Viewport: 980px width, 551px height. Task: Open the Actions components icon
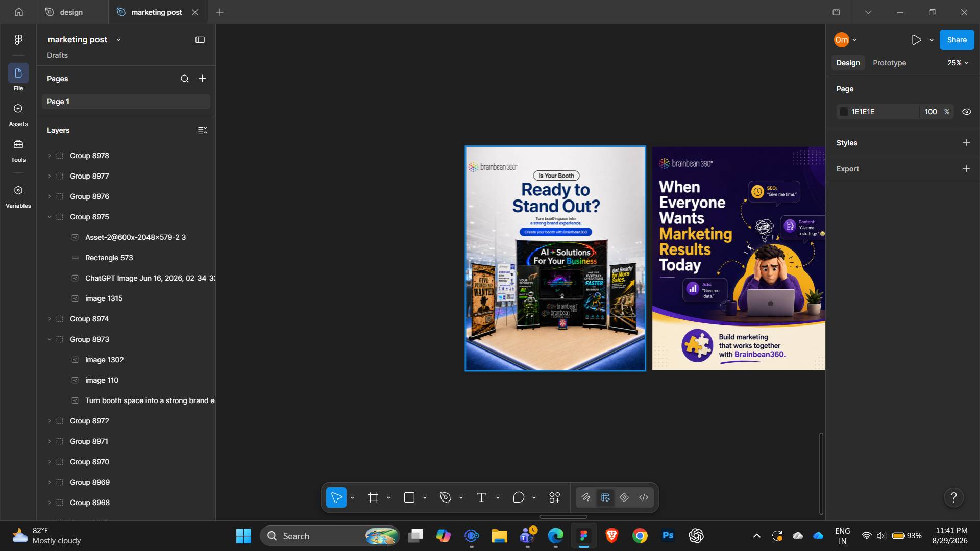click(555, 497)
